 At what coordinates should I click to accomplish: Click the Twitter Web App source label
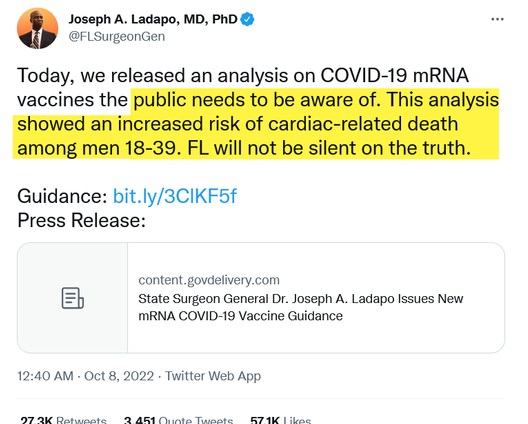pos(213,376)
